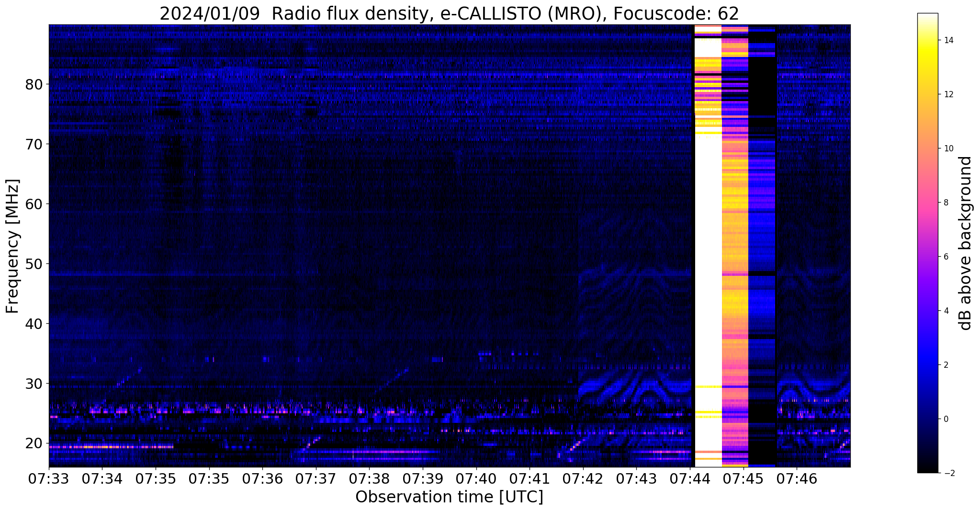Screen dimensions: 980x511
Task: Click the blue striped column right of 07:45
Action: [762, 246]
